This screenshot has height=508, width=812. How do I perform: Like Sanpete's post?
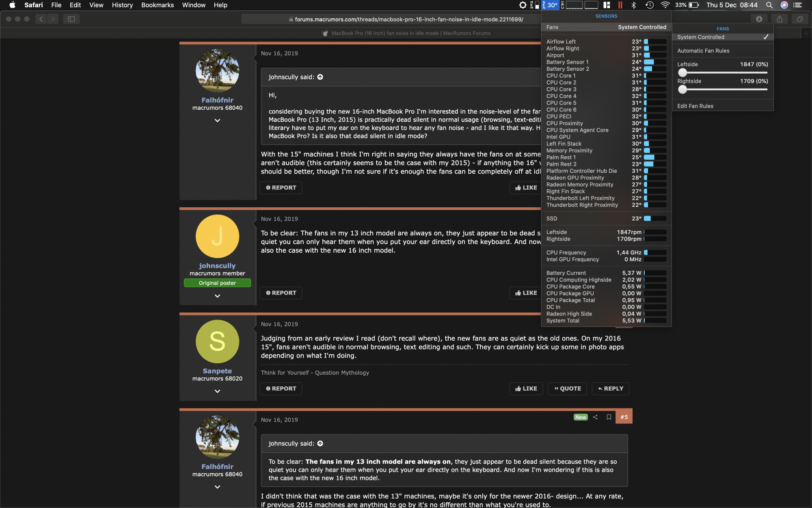point(526,389)
